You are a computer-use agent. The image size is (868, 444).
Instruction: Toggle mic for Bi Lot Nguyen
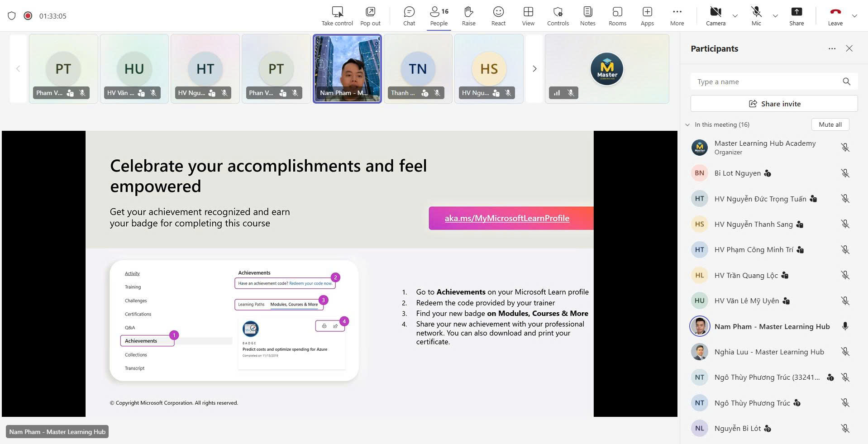[x=844, y=173]
